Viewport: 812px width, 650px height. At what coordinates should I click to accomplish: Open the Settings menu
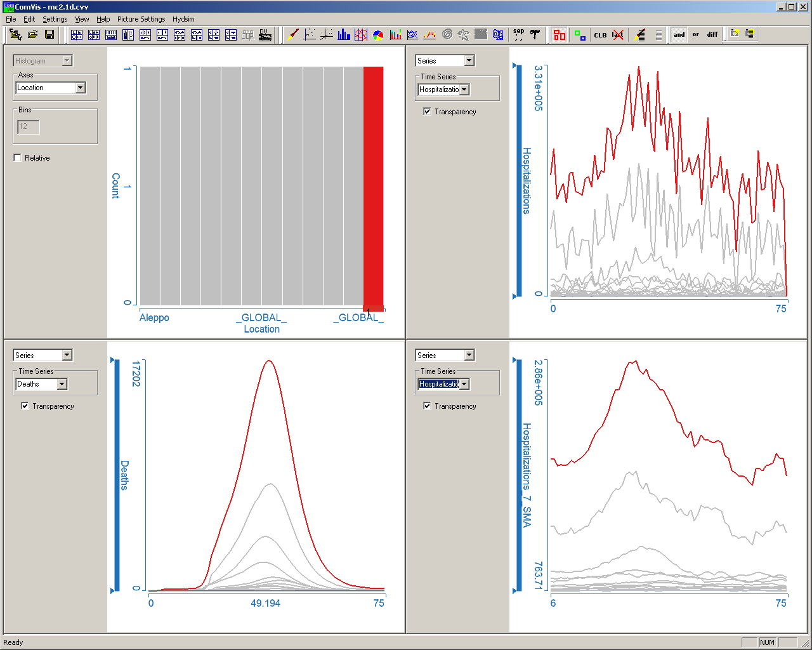[x=55, y=19]
